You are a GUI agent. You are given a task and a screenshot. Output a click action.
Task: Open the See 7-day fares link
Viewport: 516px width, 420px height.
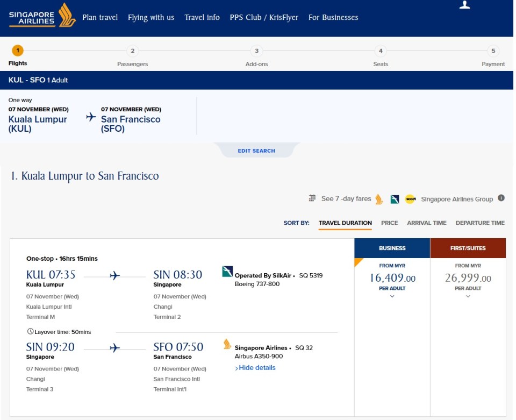[346, 199]
